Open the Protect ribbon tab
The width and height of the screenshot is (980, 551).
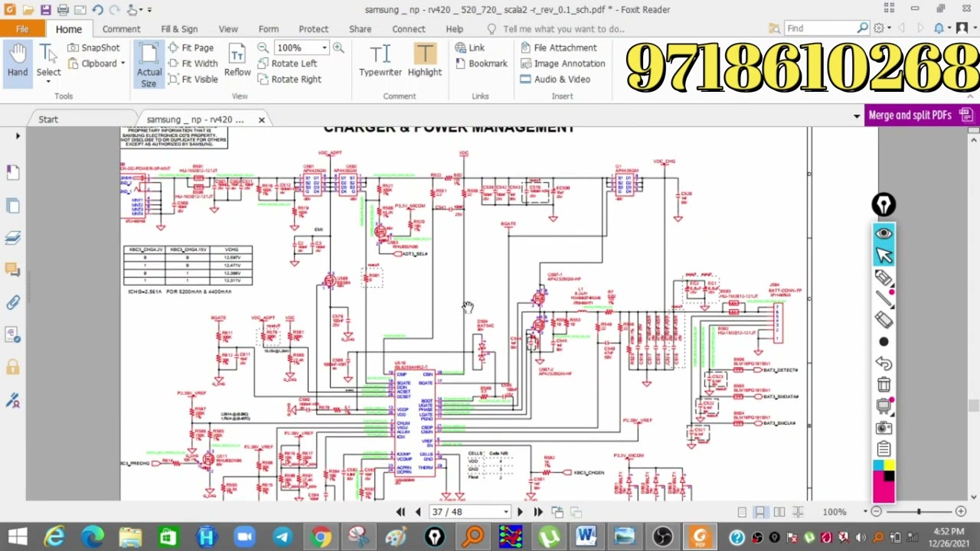(x=313, y=29)
